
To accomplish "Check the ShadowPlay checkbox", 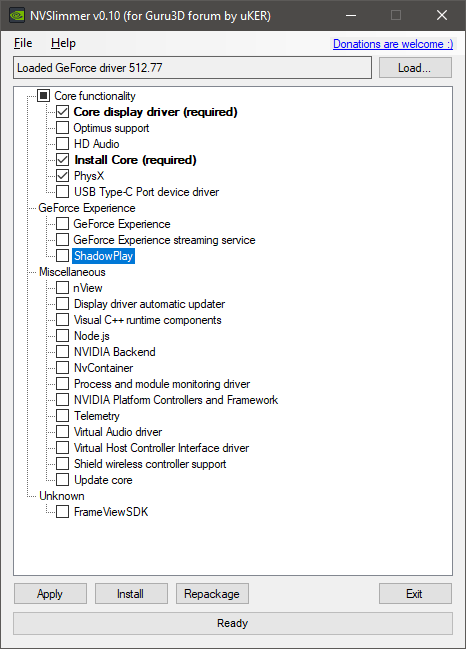I will (x=62, y=255).
